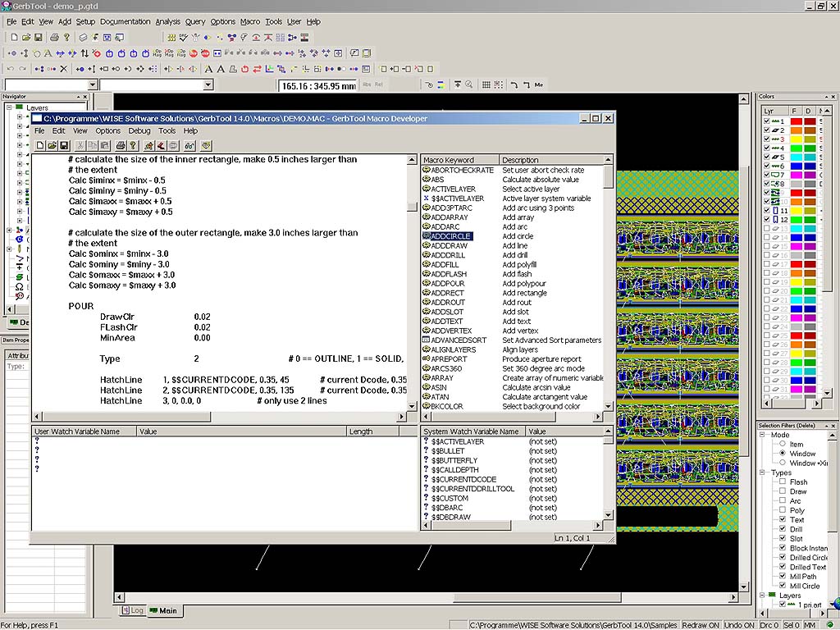The image size is (840, 630).
Task: Collapse the Layers group in Selection Filters
Action: coord(762,596)
